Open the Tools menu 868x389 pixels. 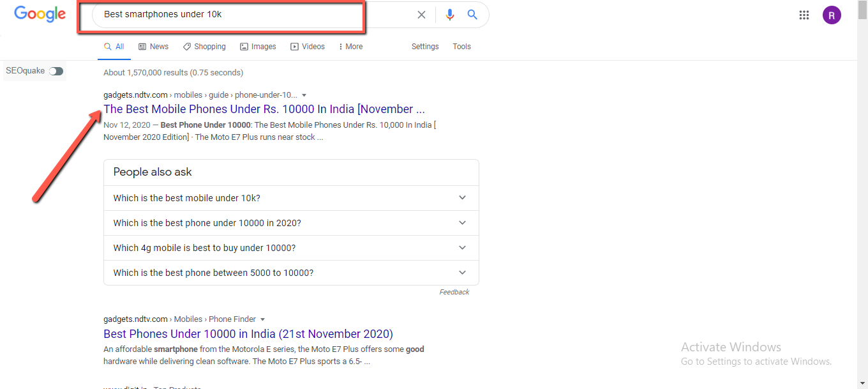[x=461, y=46]
